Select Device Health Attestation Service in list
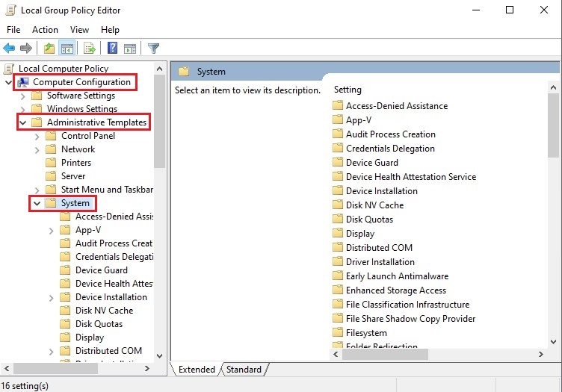562x392 pixels. pos(411,177)
